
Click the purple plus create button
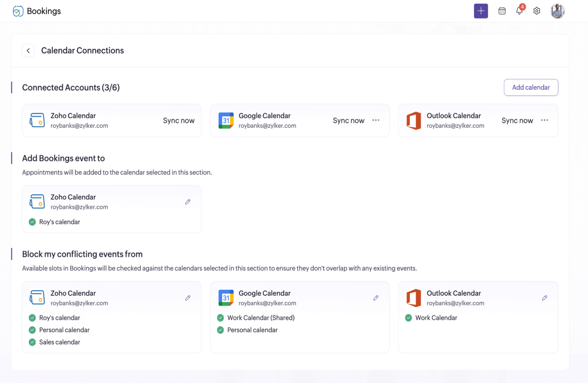coord(481,11)
